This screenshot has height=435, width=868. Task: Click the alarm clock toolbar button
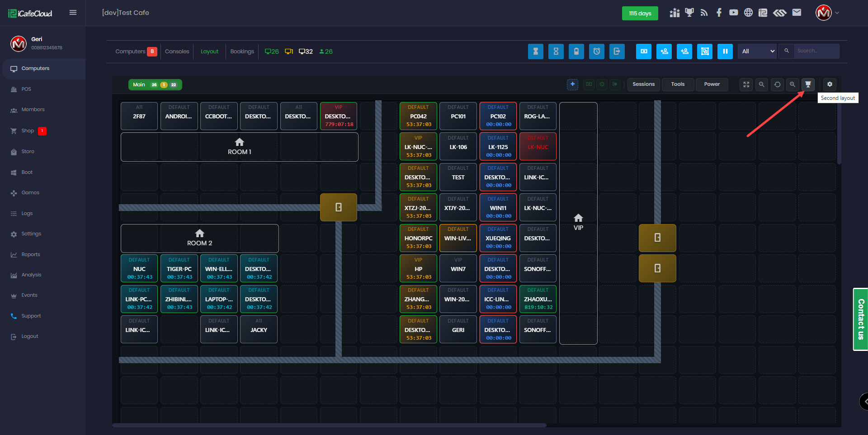click(597, 51)
